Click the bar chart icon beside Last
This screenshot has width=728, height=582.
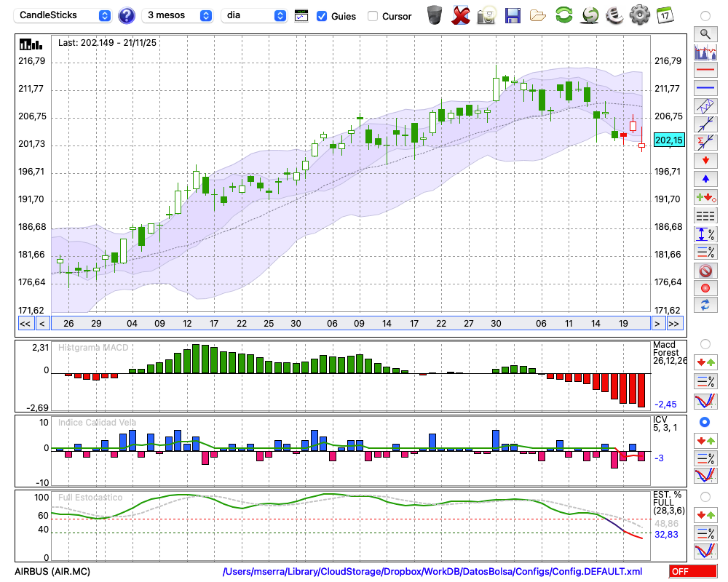[x=31, y=44]
